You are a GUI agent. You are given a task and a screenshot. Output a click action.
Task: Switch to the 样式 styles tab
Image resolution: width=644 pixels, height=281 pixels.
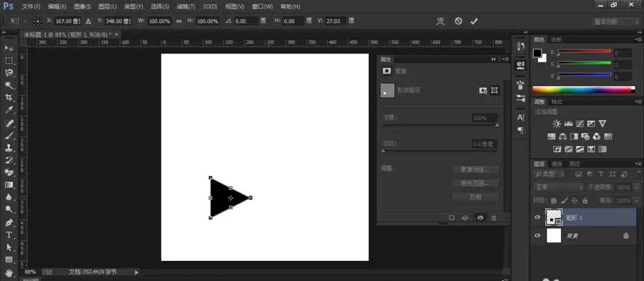click(x=556, y=102)
